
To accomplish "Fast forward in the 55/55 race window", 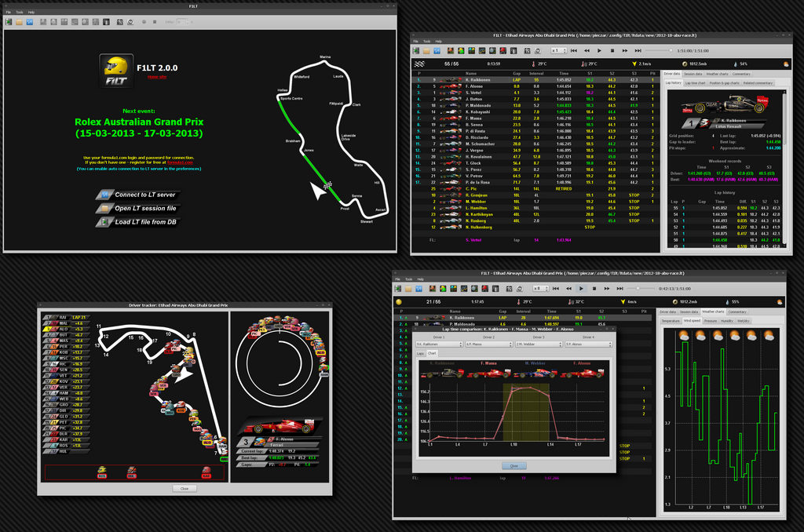I will point(625,51).
